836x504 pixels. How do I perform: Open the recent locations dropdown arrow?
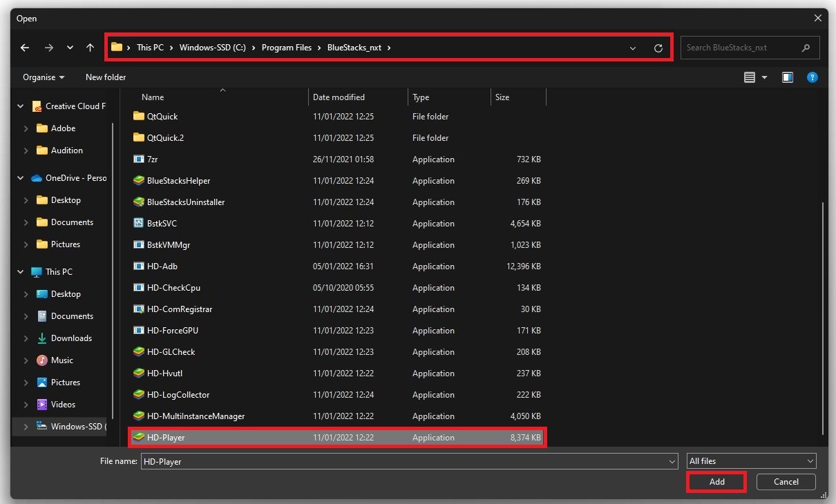(70, 48)
